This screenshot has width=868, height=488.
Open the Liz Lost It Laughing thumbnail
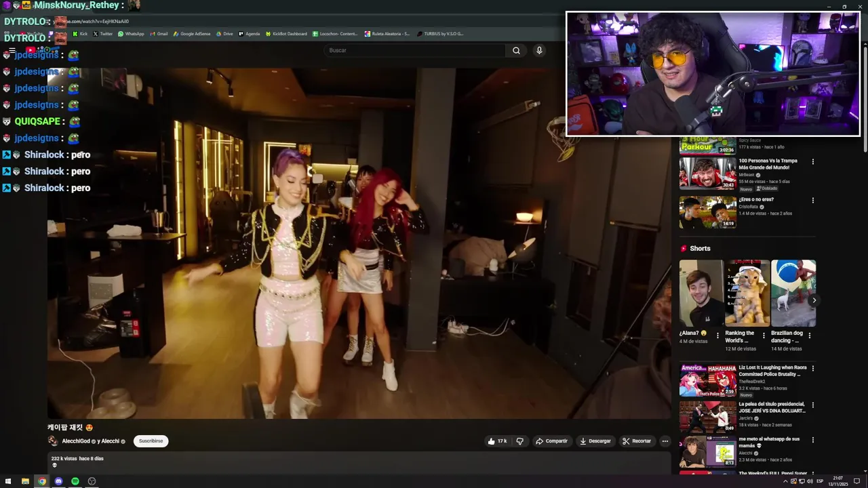tap(708, 380)
